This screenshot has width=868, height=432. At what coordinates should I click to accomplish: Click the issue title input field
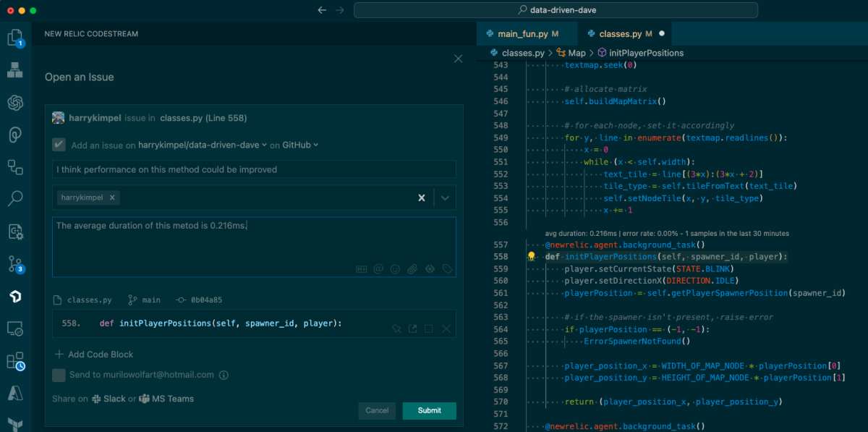254,169
